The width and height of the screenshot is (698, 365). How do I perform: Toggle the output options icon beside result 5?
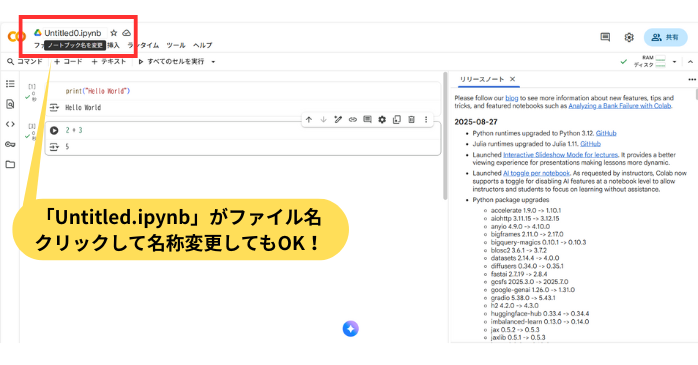(x=54, y=146)
